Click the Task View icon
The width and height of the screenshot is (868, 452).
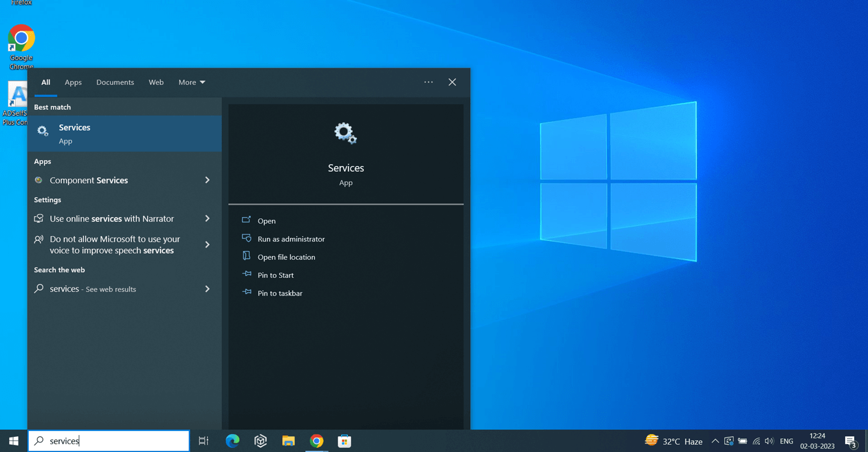(204, 441)
